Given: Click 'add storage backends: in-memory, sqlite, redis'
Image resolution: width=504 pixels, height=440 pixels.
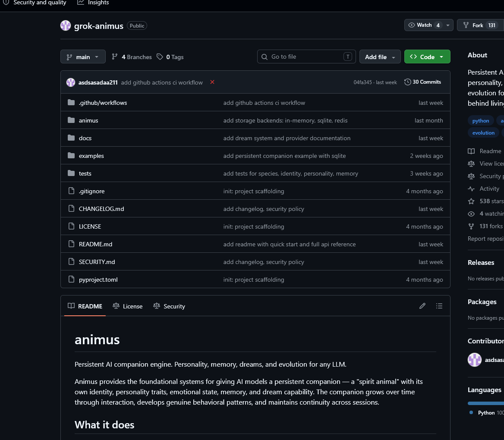Looking at the screenshot, I should [x=285, y=120].
